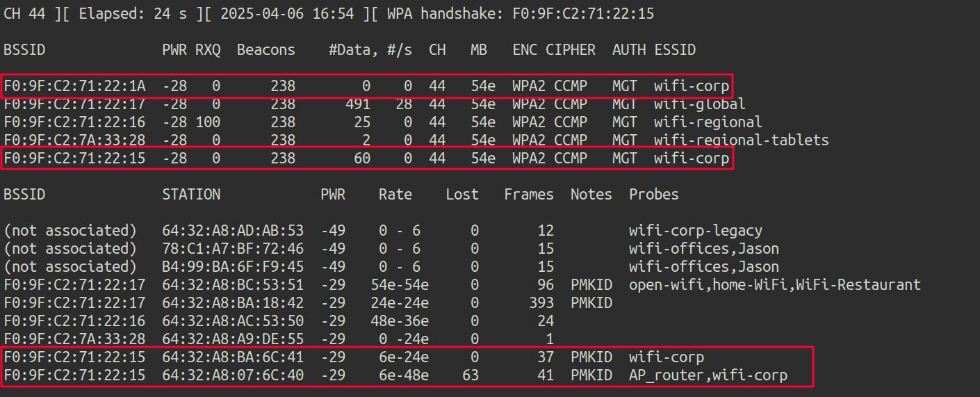This screenshot has height=397, width=980.
Task: Click the STATION column header
Action: point(191,195)
